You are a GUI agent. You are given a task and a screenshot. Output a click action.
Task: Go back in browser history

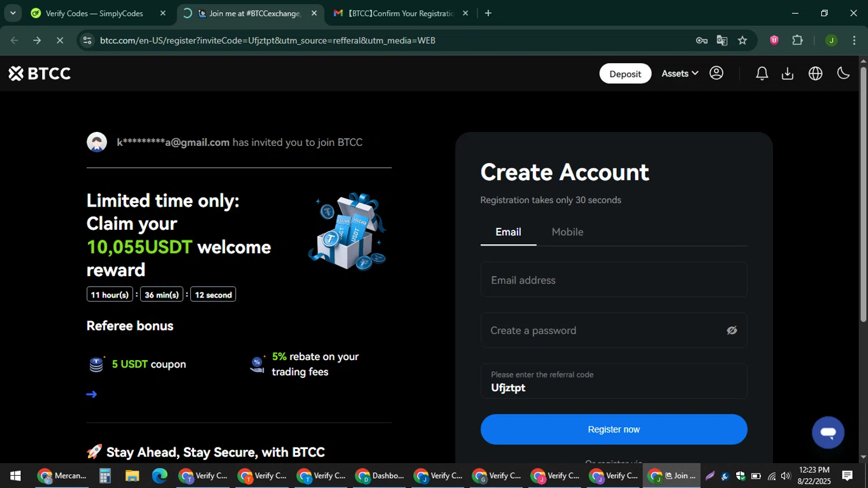coord(14,41)
